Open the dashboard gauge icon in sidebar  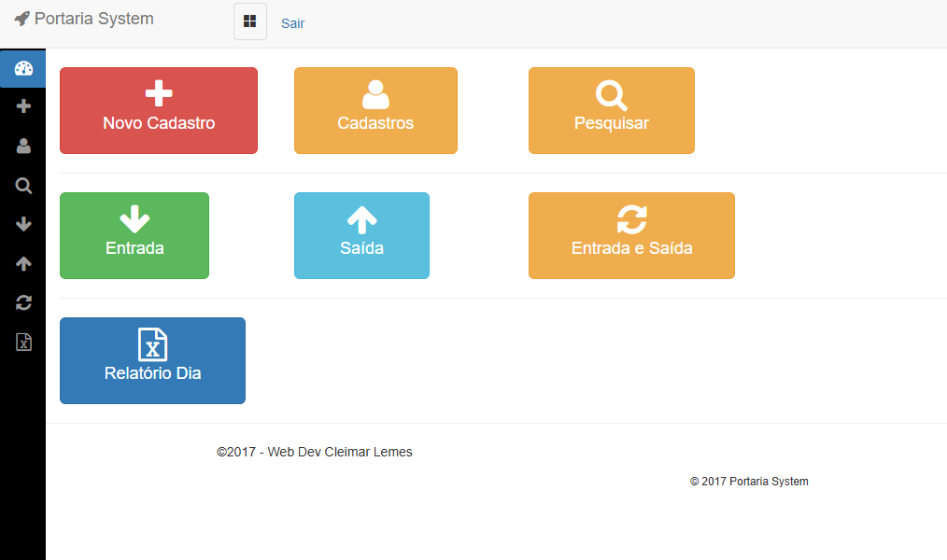point(23,68)
